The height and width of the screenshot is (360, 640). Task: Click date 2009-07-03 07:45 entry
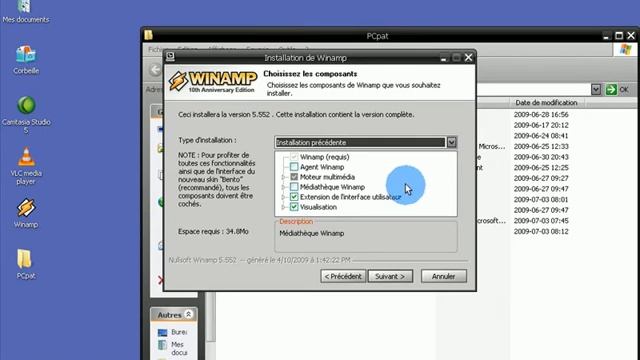point(541,221)
